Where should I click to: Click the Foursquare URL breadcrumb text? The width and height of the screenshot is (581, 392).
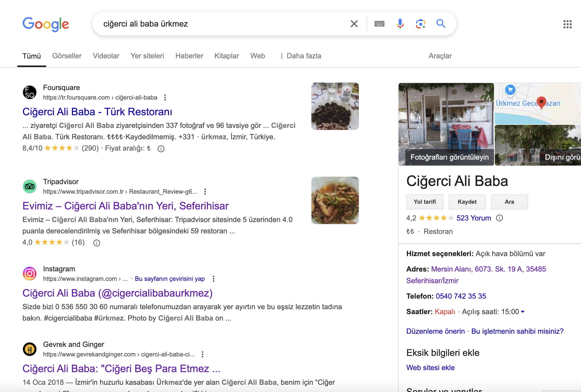point(100,97)
